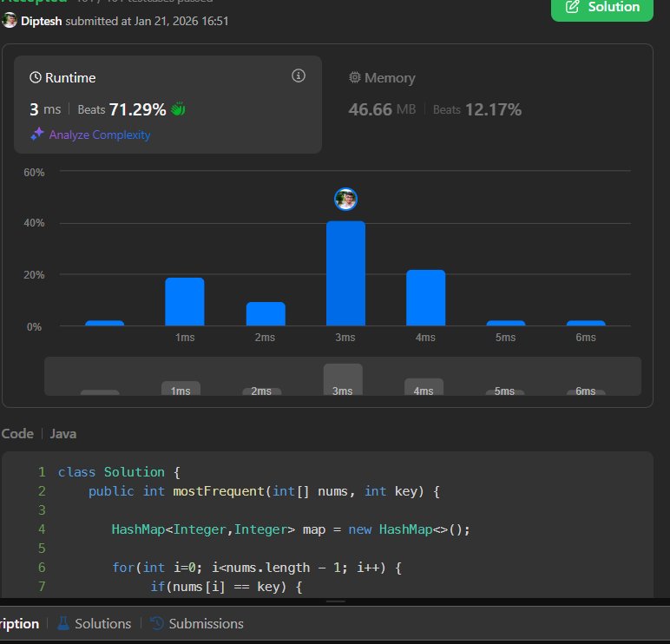The height and width of the screenshot is (644, 670).
Task: Switch to the Description tab
Action: (x=19, y=623)
